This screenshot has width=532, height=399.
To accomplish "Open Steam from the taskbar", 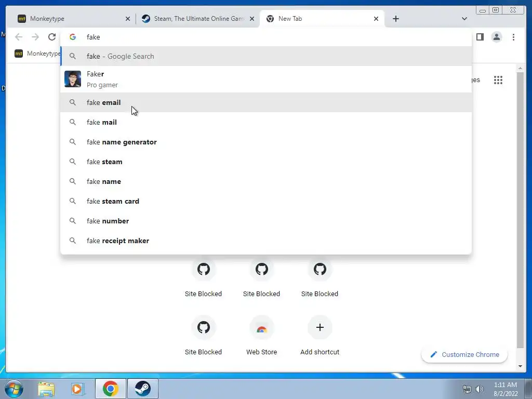I will tap(143, 389).
